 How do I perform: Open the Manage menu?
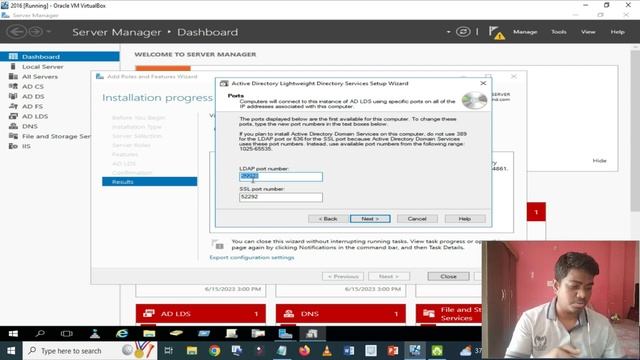point(525,32)
